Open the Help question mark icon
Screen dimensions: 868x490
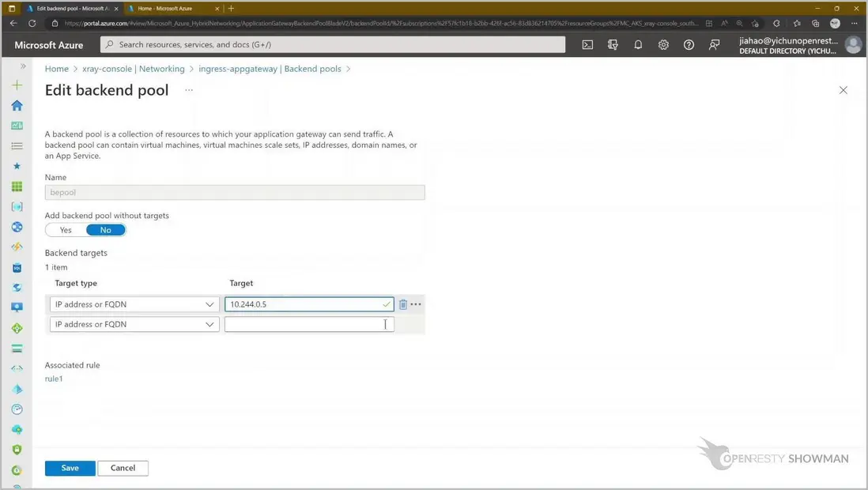click(689, 45)
